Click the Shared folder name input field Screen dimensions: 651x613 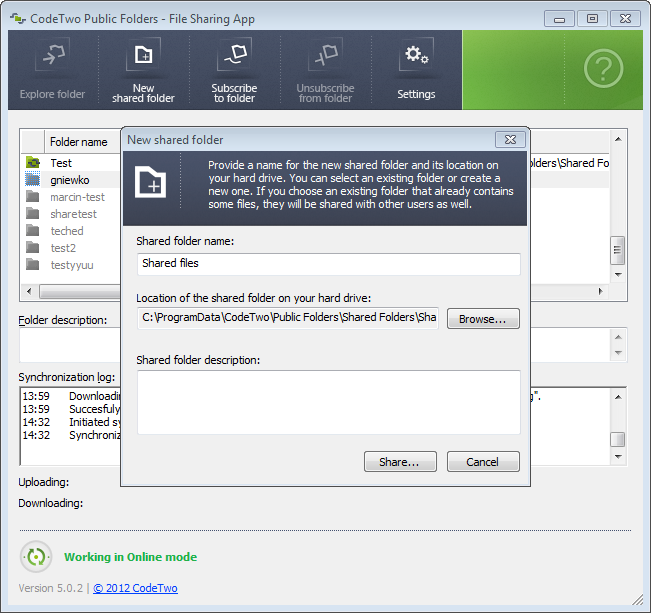tap(328, 264)
